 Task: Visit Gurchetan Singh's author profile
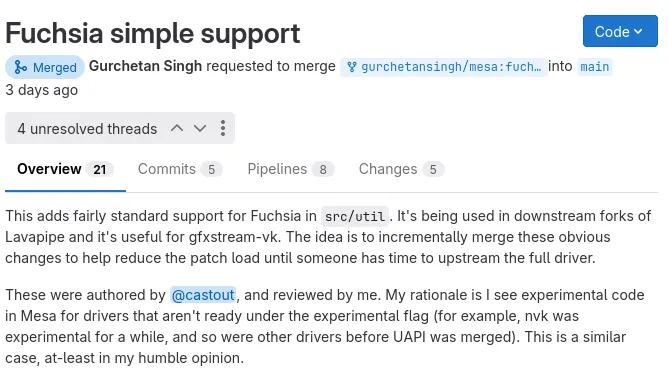click(x=145, y=66)
